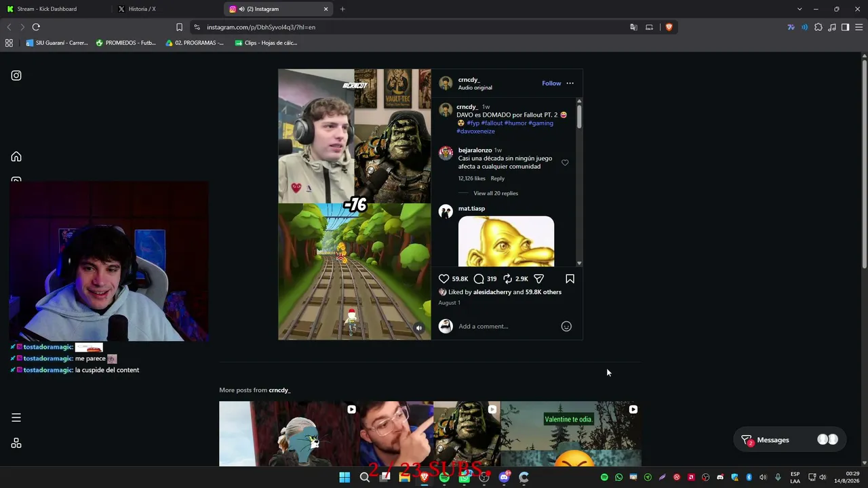
Task: Open the bookmarks bar apps grid
Action: pos(9,43)
